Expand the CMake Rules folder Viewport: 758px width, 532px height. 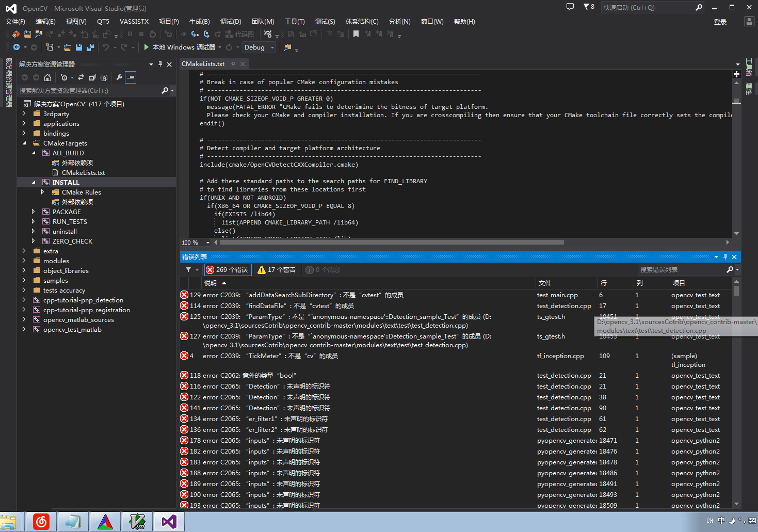click(43, 192)
